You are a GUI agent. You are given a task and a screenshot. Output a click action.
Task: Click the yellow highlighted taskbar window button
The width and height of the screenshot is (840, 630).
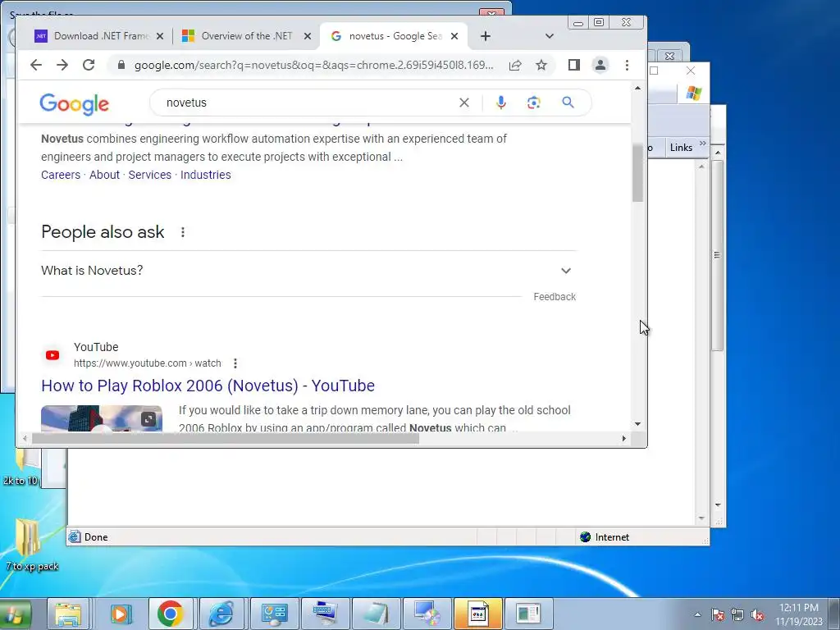click(x=478, y=614)
